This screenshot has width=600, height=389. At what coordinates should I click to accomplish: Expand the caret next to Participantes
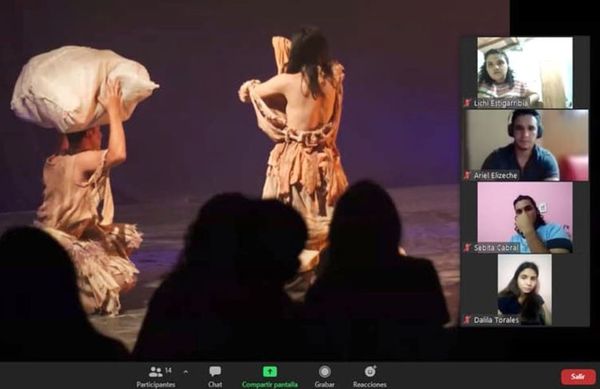[186, 372]
